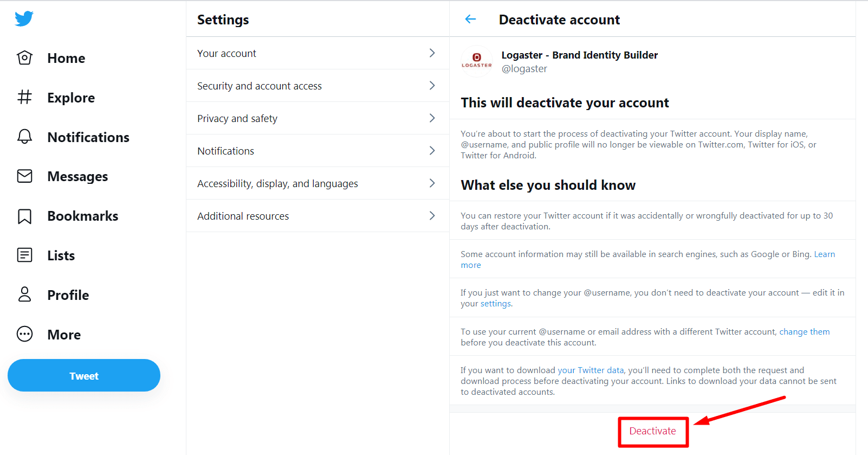
Task: Open Explore in the sidebar
Action: (71, 98)
